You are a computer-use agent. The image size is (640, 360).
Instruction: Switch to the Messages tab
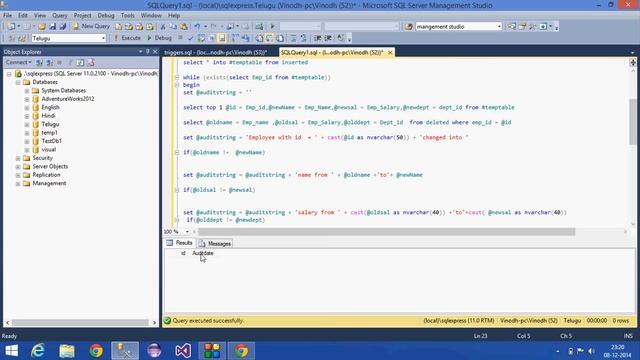[x=215, y=244]
